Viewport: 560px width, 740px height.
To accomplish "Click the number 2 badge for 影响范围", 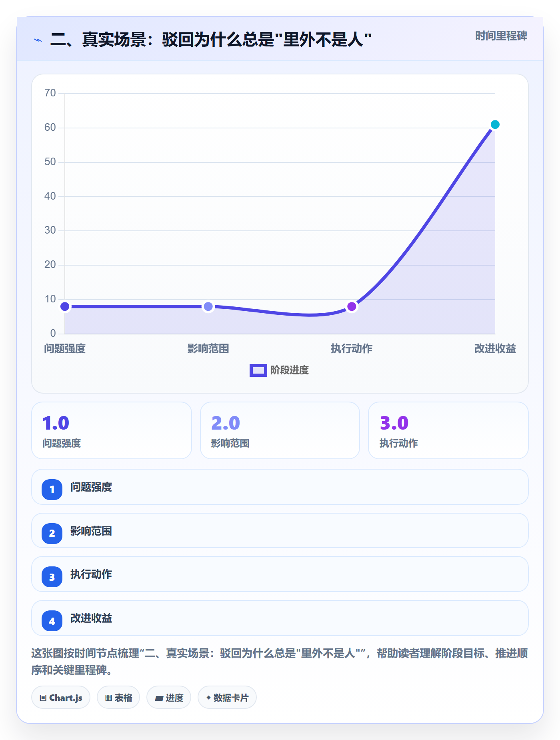I will (x=52, y=533).
